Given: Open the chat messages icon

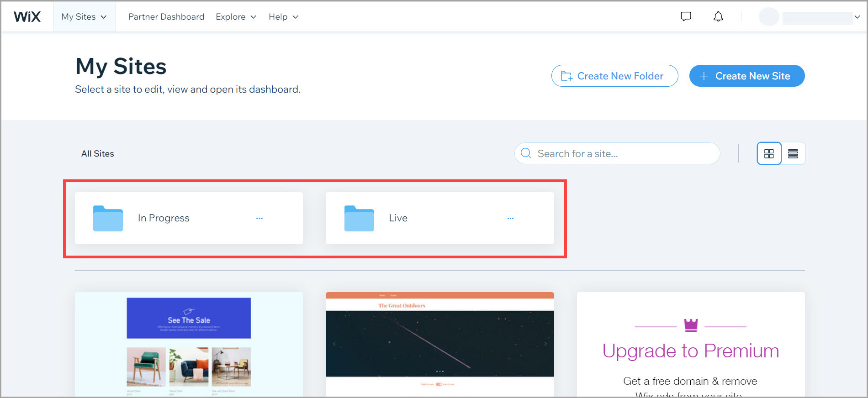Looking at the screenshot, I should click(x=686, y=17).
